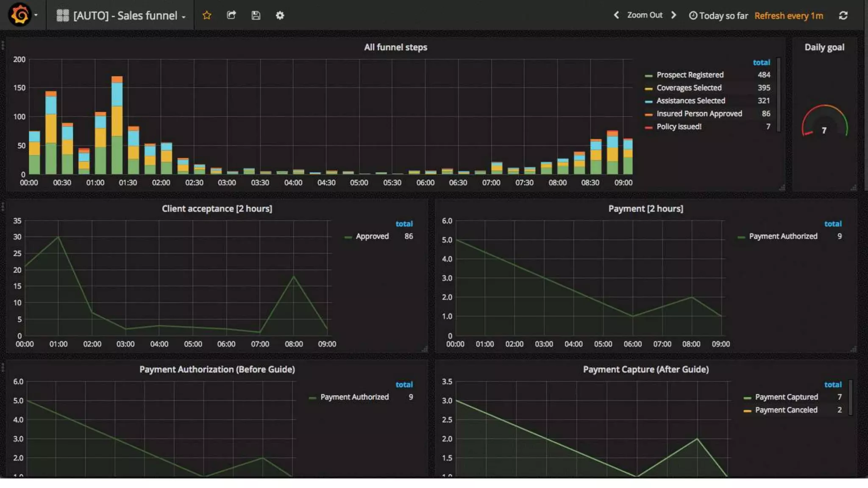
Task: Click the Coverages Selected yellow color swatch
Action: [x=648, y=89]
